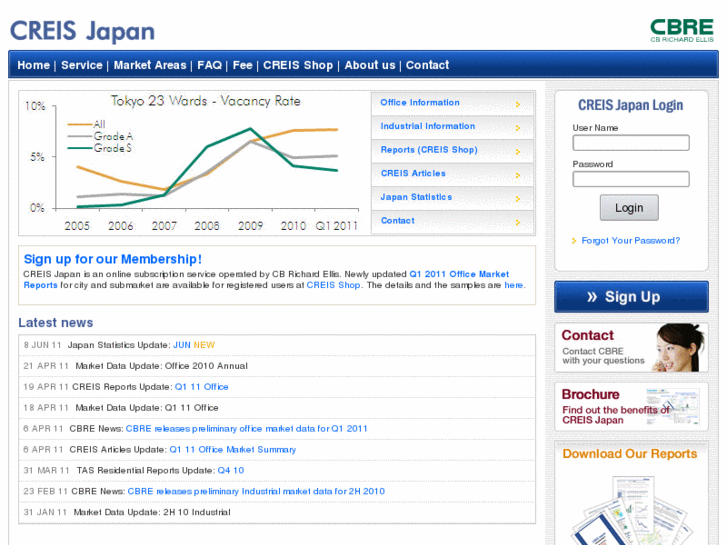
Task: Click the arrow bullet before Forgot Your Password
Action: click(574, 241)
